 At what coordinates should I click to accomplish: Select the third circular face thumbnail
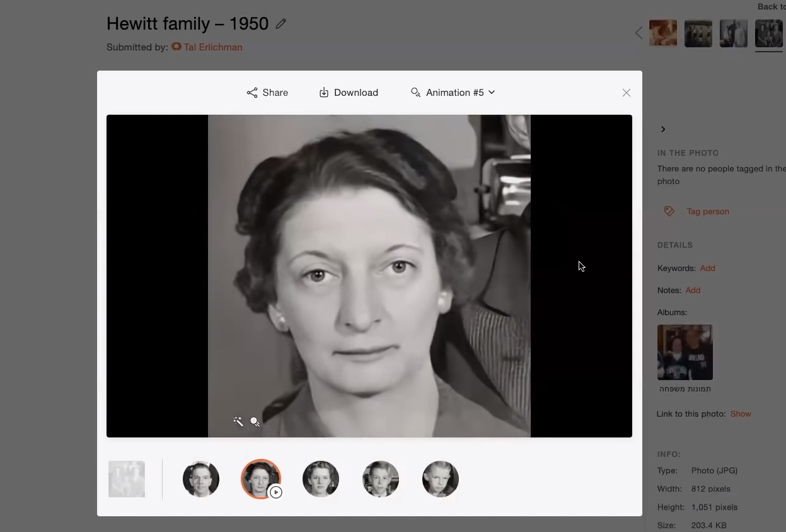point(321,479)
